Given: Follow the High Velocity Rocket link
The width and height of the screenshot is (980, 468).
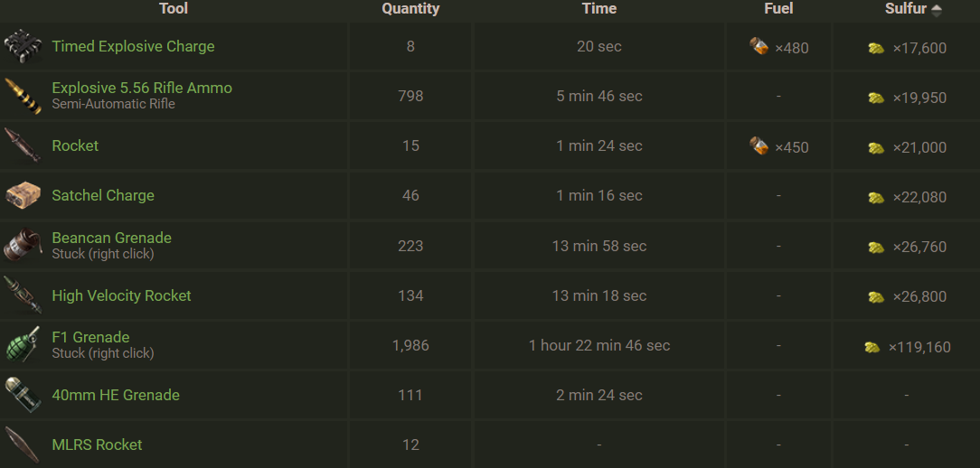Looking at the screenshot, I should (x=121, y=295).
